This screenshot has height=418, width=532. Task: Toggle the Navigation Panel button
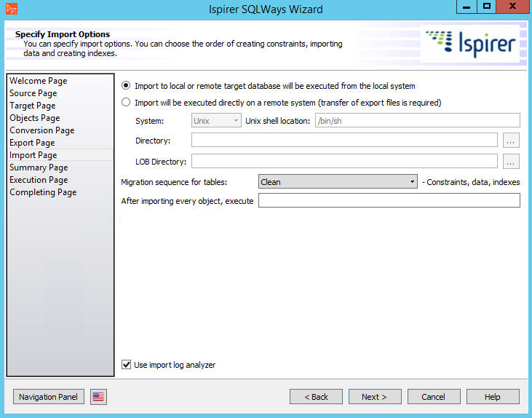click(49, 397)
